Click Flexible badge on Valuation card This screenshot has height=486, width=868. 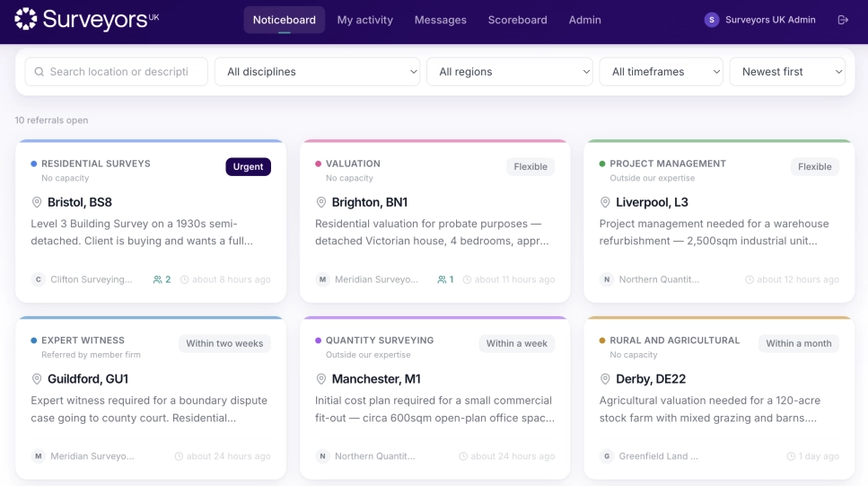pyautogui.click(x=530, y=167)
